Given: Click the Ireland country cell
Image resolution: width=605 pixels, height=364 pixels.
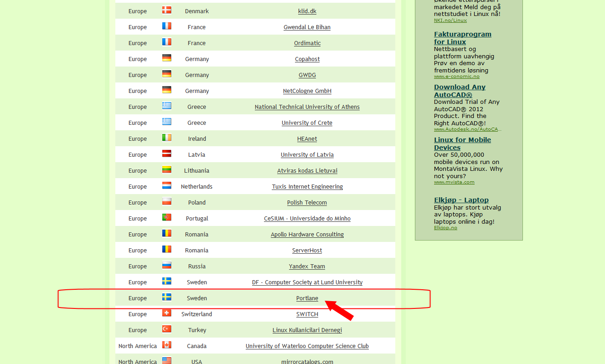Looking at the screenshot, I should (197, 139).
